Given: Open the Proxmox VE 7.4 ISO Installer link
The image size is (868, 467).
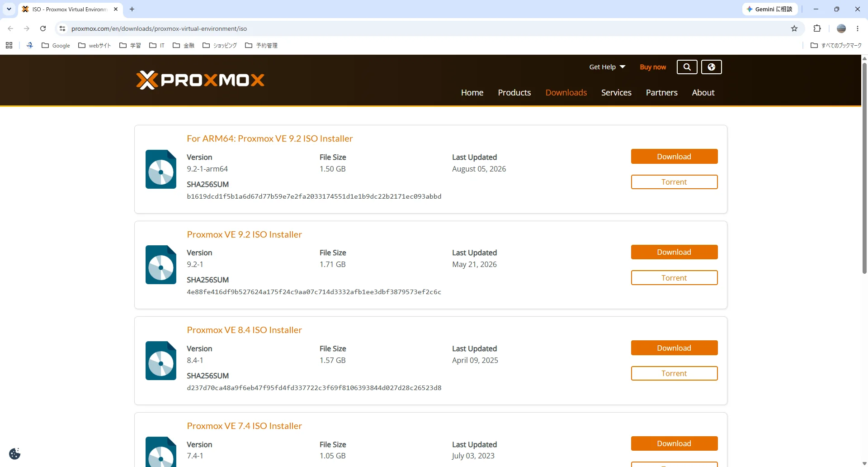Looking at the screenshot, I should [x=244, y=426].
